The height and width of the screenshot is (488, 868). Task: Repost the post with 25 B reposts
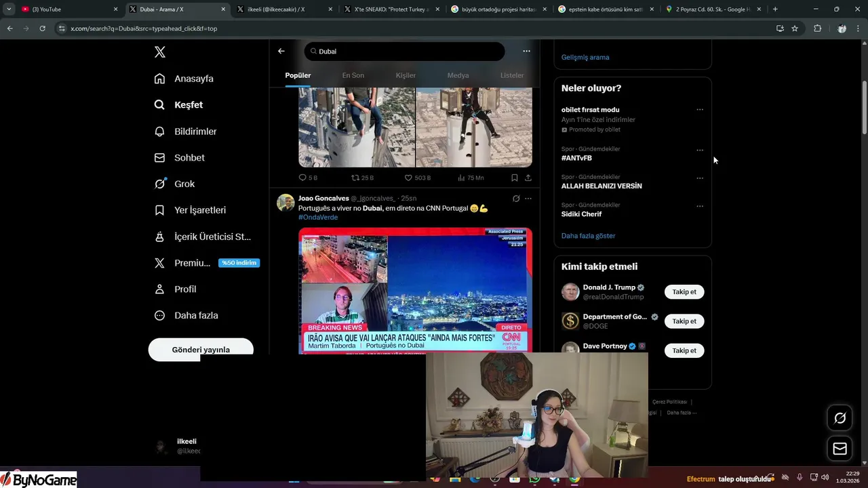[362, 178]
